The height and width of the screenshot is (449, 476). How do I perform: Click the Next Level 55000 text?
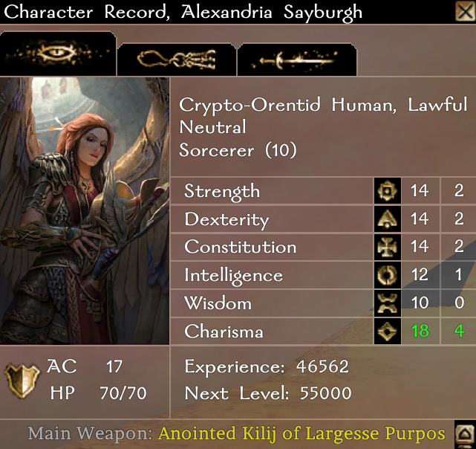[x=268, y=393]
